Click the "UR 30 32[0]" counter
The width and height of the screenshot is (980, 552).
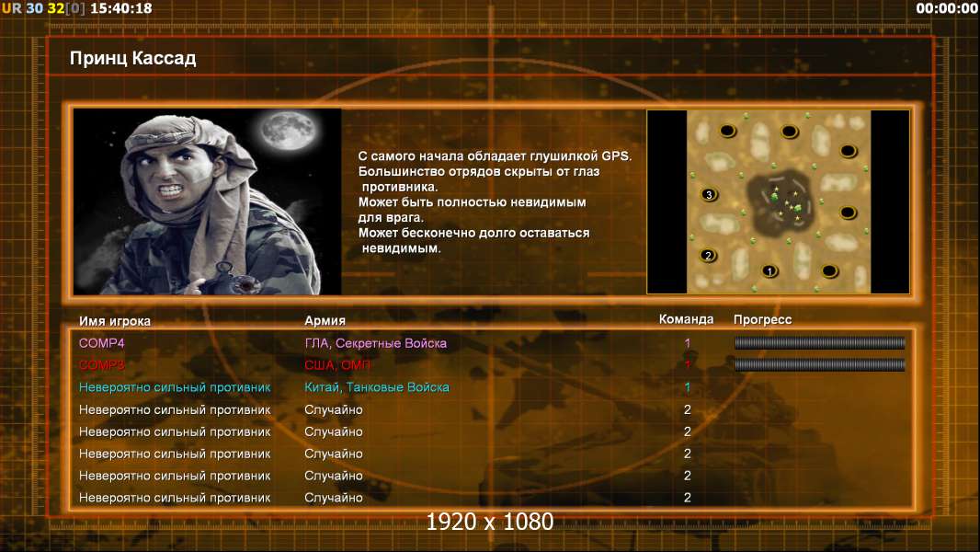click(43, 8)
